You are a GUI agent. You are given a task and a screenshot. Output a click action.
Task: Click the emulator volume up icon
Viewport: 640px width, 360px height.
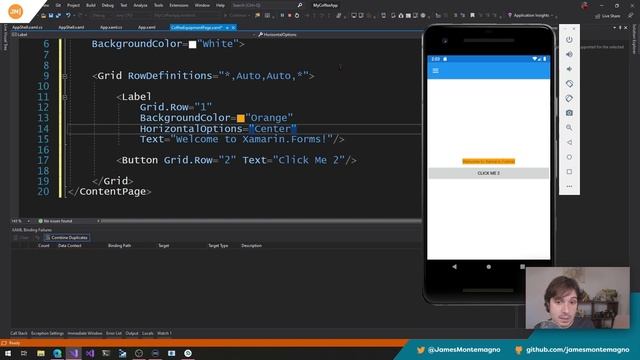click(569, 54)
